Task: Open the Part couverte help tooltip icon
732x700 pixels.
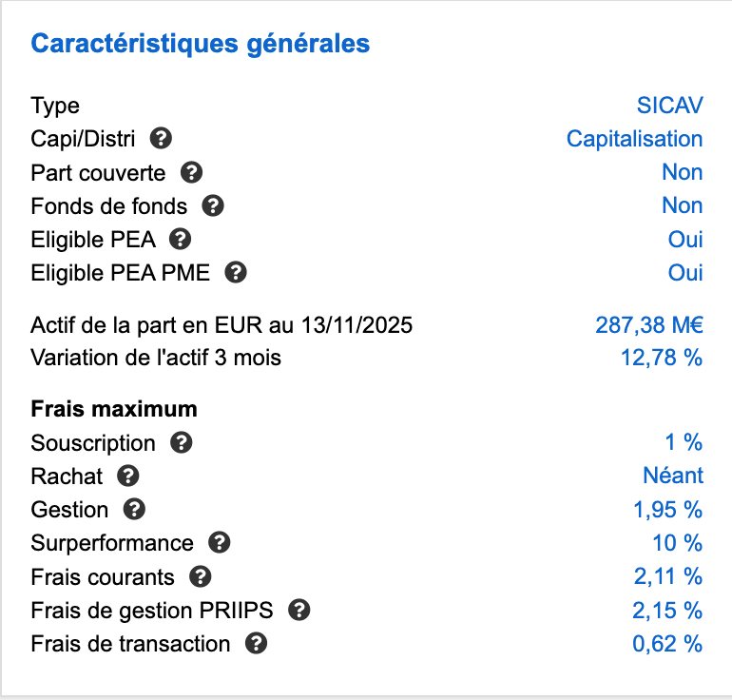Action: pyautogui.click(x=191, y=172)
